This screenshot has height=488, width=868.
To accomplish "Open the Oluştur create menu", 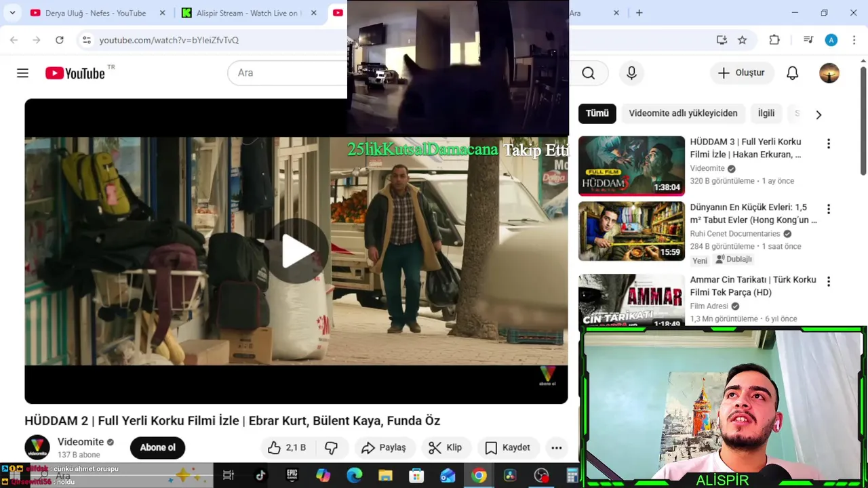I will click(x=741, y=73).
